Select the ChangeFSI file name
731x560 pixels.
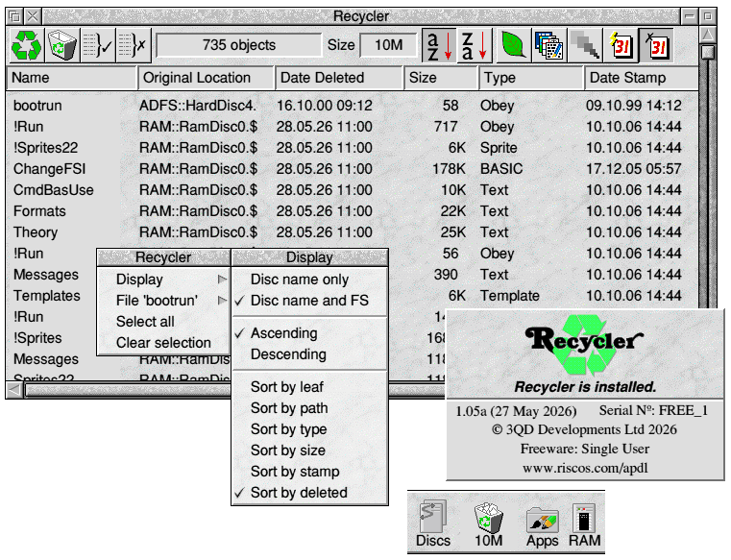[49, 169]
